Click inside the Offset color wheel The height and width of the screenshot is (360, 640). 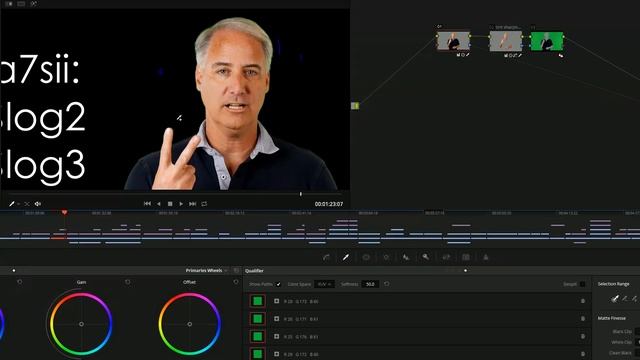tap(189, 324)
